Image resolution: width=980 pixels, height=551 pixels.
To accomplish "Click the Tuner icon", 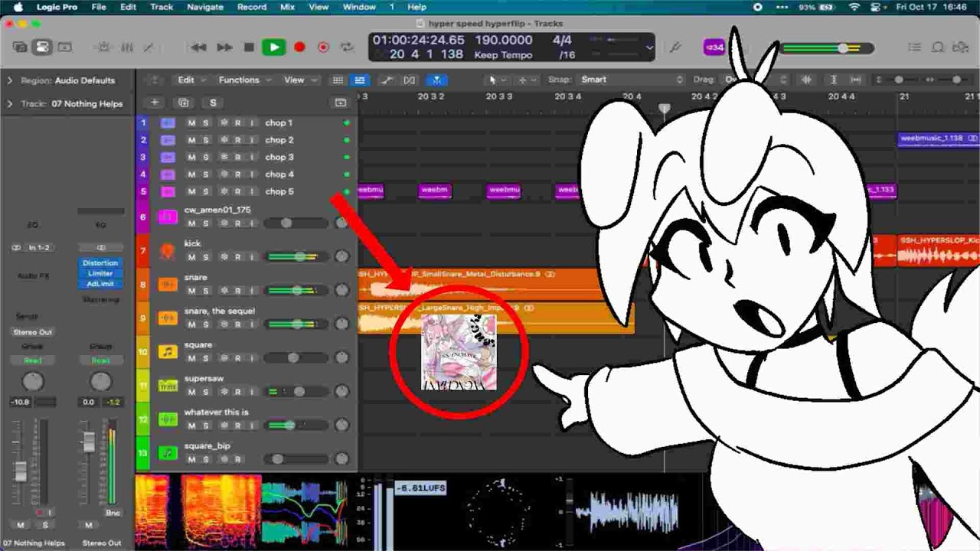I will click(x=675, y=47).
